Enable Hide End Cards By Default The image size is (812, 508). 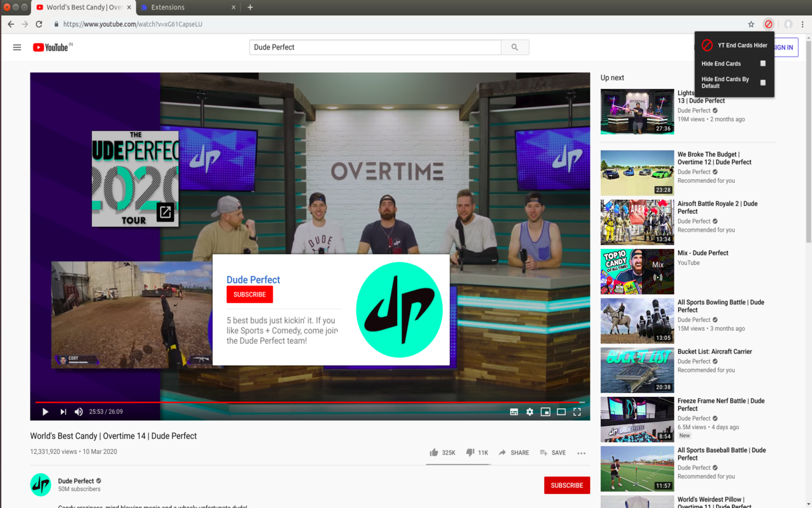click(763, 83)
